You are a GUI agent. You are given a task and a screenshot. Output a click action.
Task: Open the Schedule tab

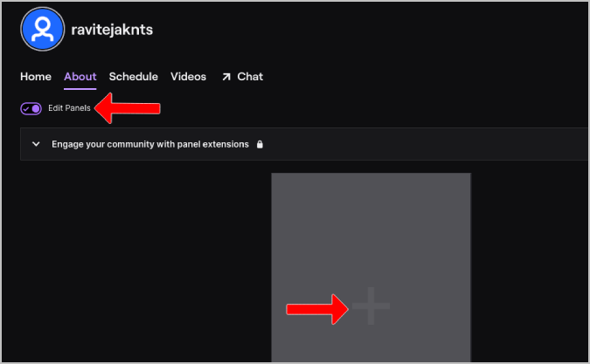pos(134,77)
